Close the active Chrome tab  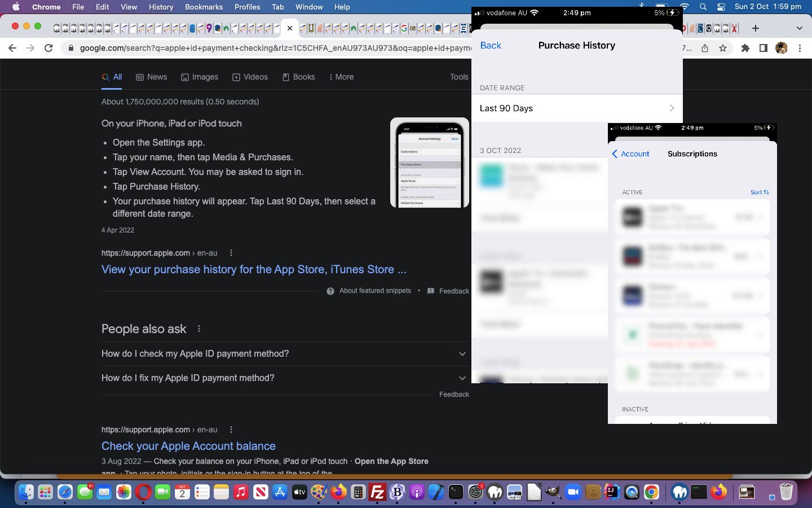click(290, 28)
